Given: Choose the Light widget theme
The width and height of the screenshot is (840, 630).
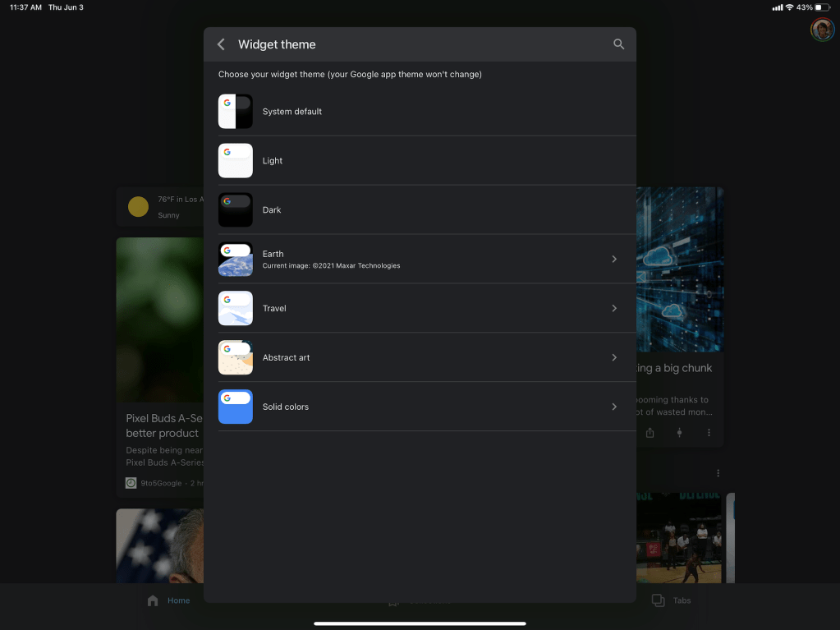Looking at the screenshot, I should click(272, 161).
